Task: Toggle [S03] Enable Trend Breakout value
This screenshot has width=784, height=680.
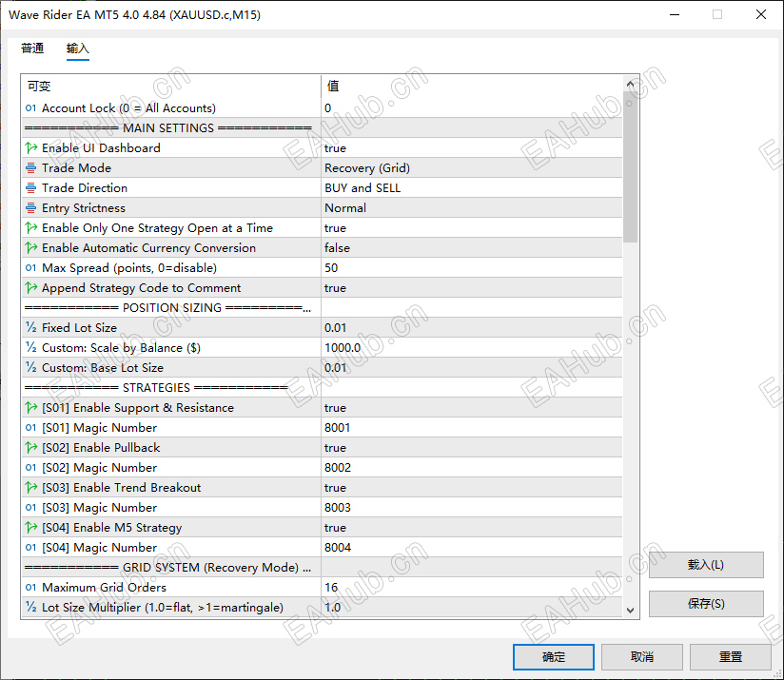Action: 472,488
